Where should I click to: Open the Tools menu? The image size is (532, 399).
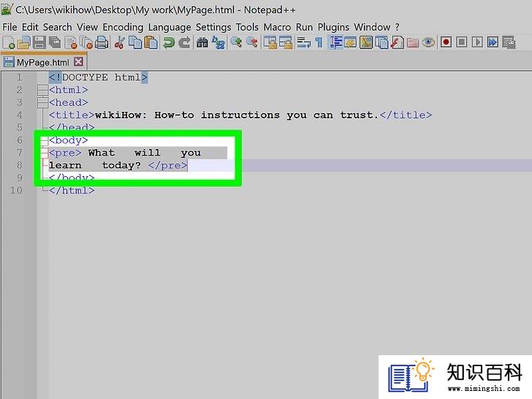(247, 27)
